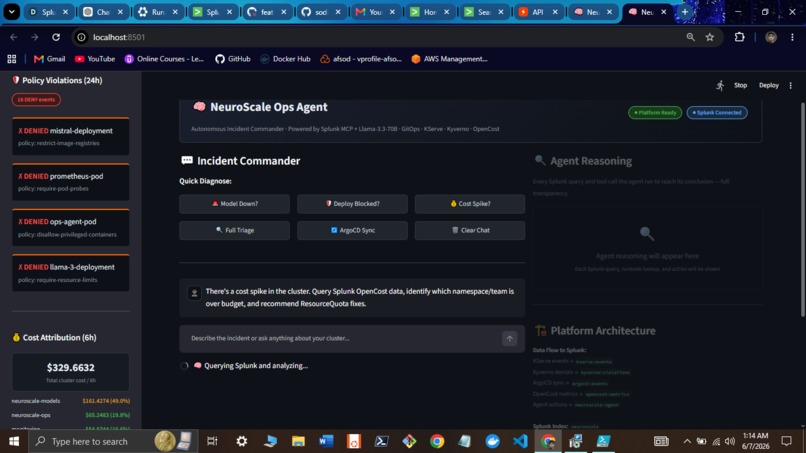806x453 pixels.
Task: Clear the chat with Clear Chat button
Action: tap(470, 230)
